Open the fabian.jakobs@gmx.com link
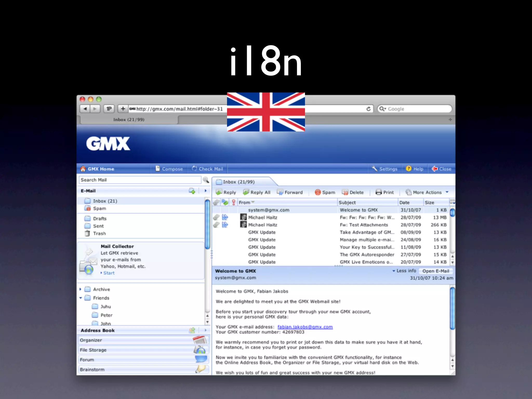 click(x=305, y=327)
